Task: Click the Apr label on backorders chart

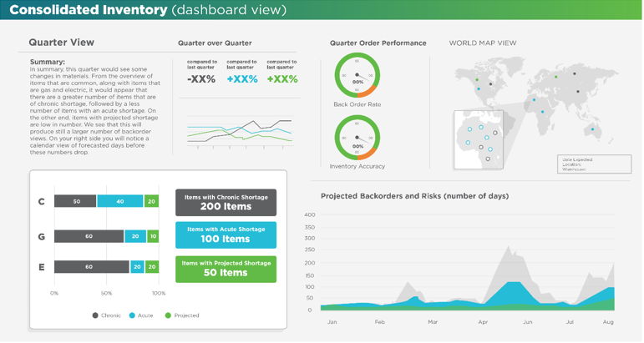Action: (x=483, y=321)
